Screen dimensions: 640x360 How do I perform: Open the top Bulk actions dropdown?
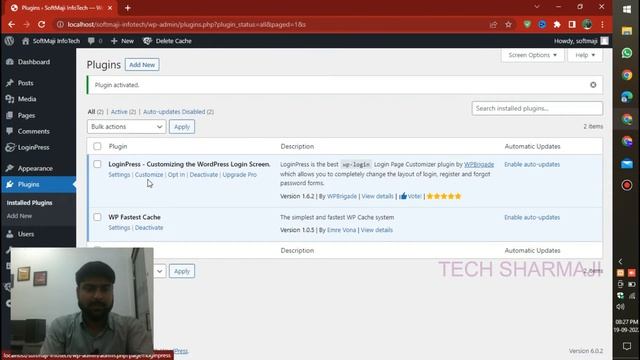127,127
